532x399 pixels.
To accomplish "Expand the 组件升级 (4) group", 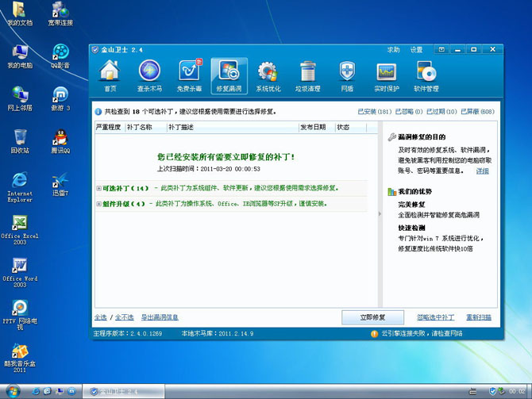I will (x=98, y=204).
